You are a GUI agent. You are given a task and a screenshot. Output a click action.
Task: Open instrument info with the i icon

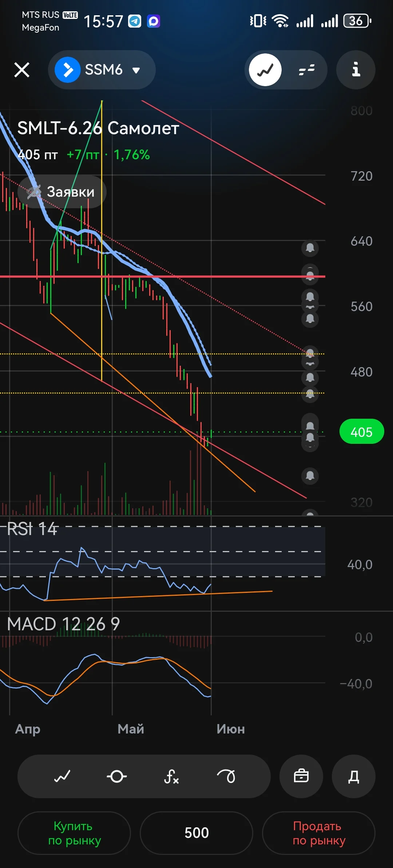(356, 70)
